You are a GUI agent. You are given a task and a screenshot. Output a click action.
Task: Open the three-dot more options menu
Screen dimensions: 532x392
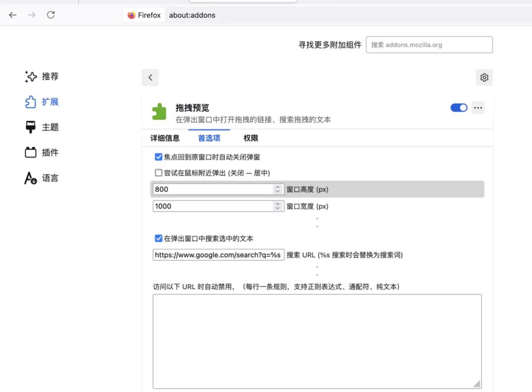(478, 108)
